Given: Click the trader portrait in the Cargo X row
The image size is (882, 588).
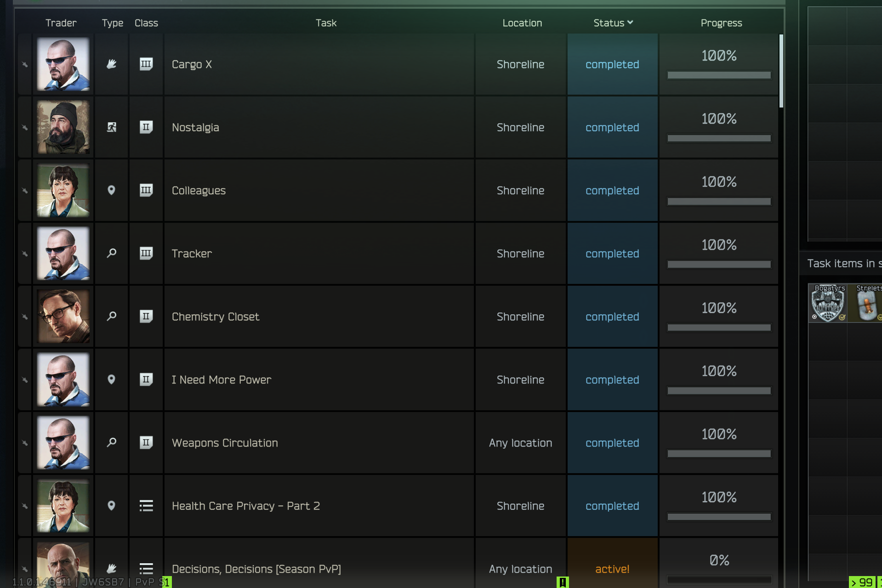Looking at the screenshot, I should click(x=63, y=64).
